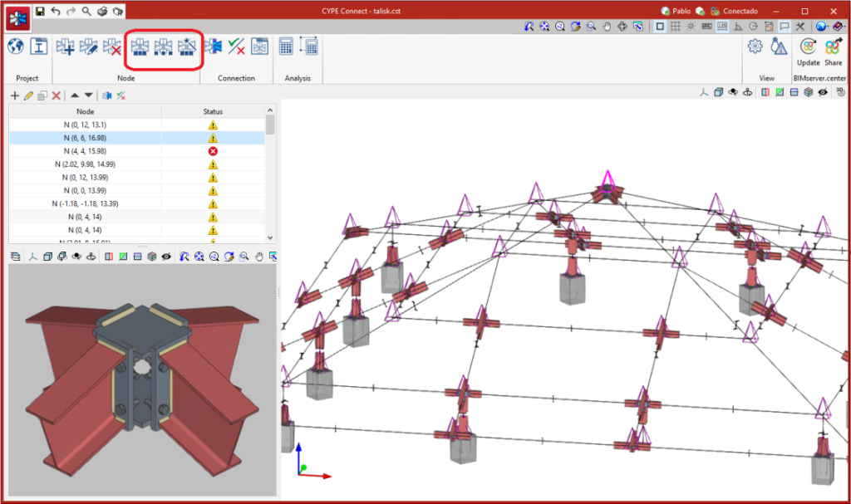This screenshot has width=851, height=504.
Task: Toggle visibility eye icon in main 3D view toolbar
Action: point(821,92)
